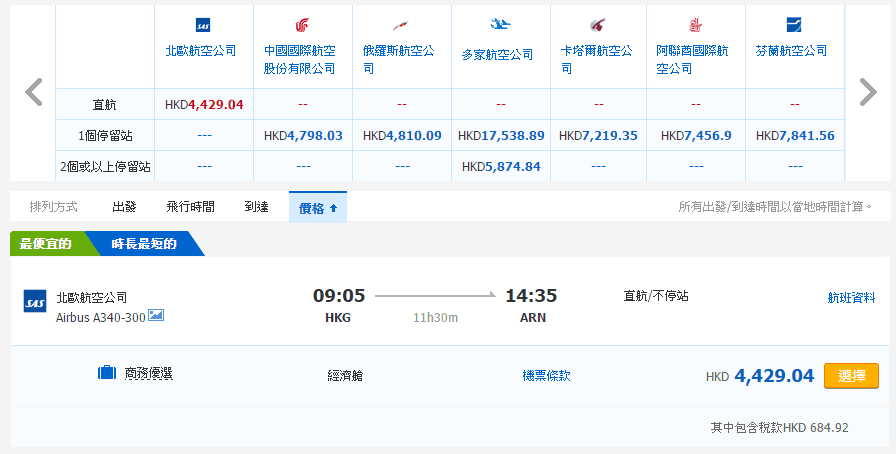The height and width of the screenshot is (454, 896).
Task: Sort results by 價格 tab
Action: (317, 207)
